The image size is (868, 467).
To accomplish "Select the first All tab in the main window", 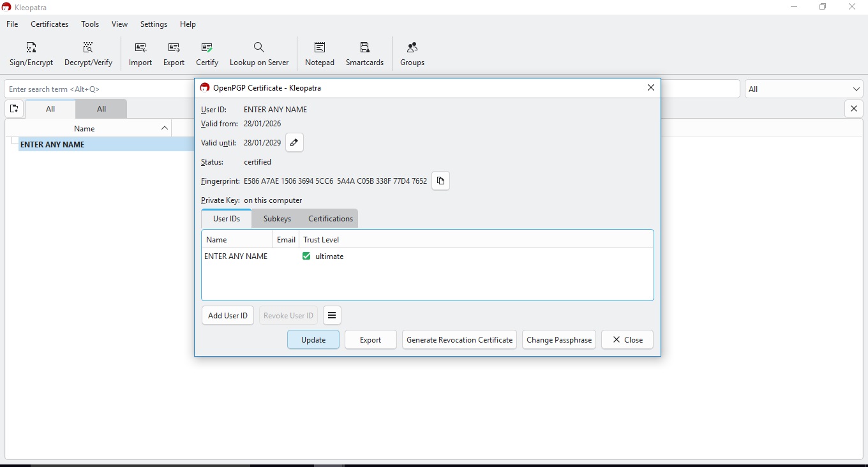I will pyautogui.click(x=50, y=109).
